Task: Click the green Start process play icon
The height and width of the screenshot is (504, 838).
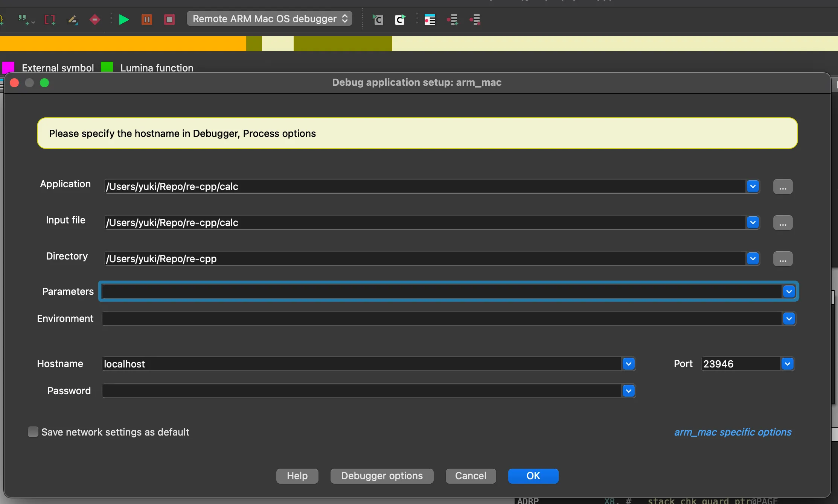Action: click(123, 20)
